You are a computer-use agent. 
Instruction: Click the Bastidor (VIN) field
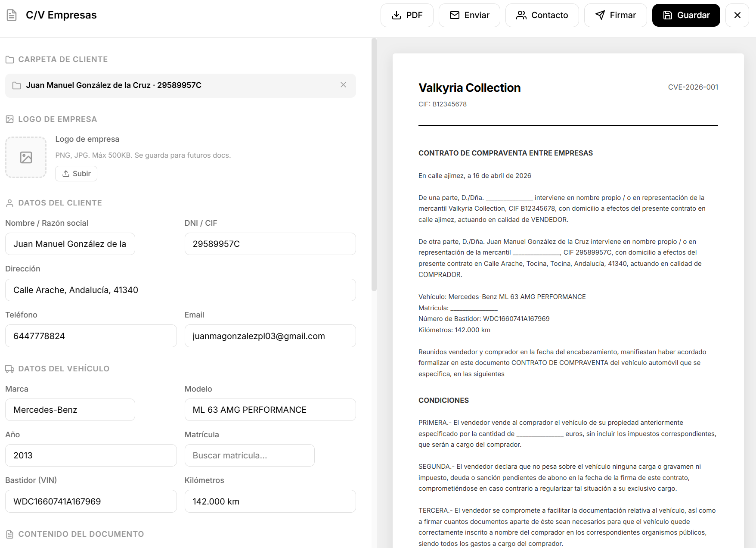(x=91, y=501)
